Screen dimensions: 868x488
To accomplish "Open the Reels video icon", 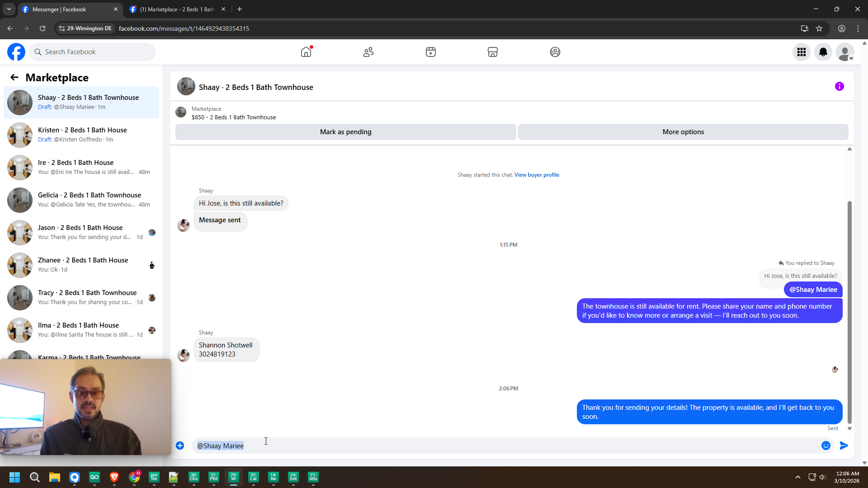I will [430, 52].
